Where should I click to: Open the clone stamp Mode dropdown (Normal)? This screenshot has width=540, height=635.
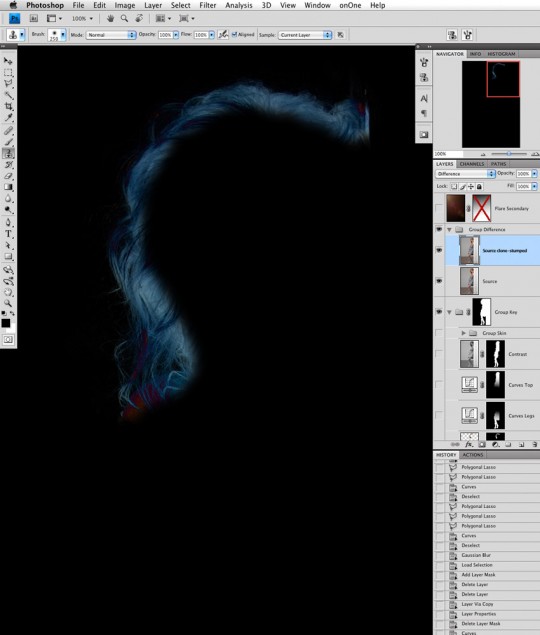coord(111,35)
